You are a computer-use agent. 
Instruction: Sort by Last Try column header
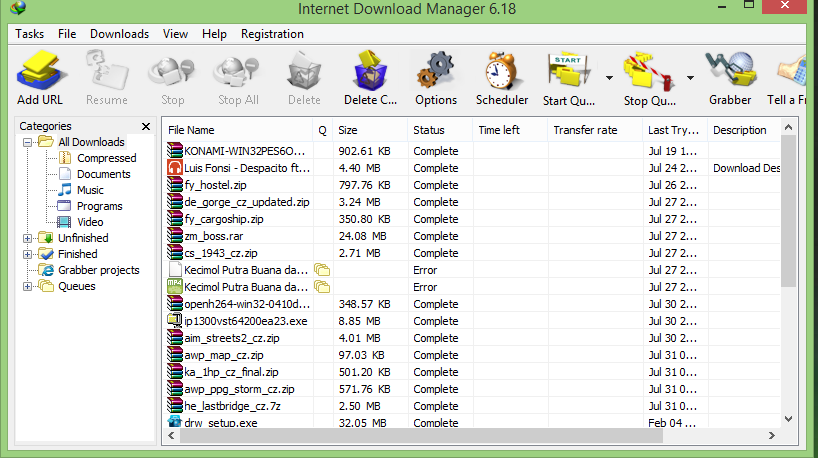click(x=675, y=130)
